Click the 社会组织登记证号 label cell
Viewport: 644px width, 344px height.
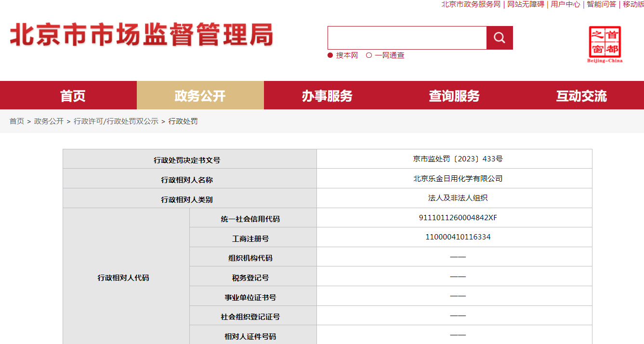(253, 316)
